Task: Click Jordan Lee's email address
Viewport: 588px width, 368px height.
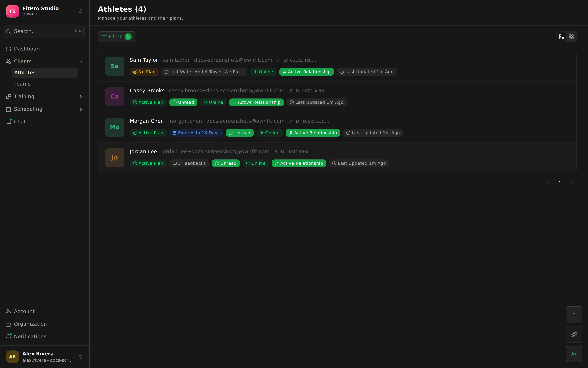Action: pyautogui.click(x=215, y=151)
